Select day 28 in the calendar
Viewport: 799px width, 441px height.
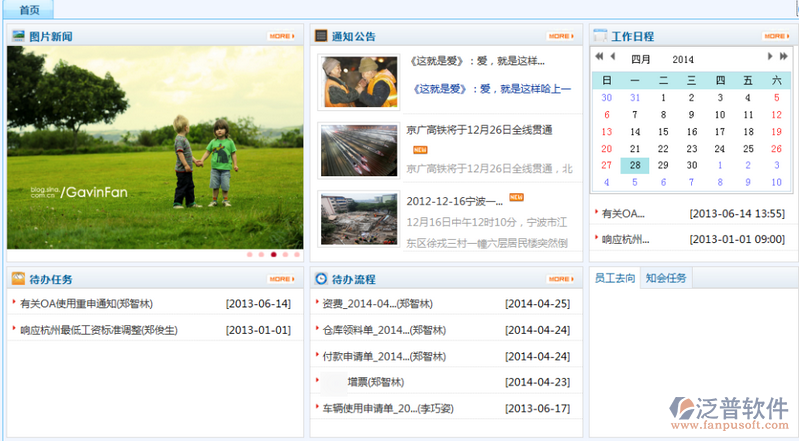634,165
